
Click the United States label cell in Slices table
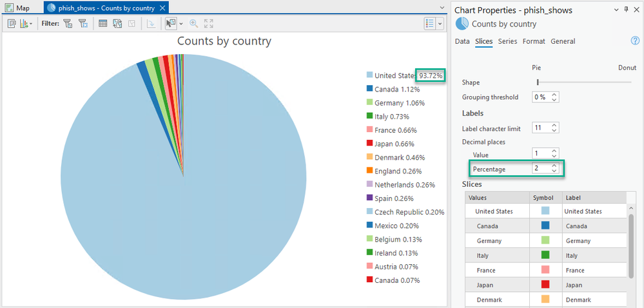(x=594, y=211)
